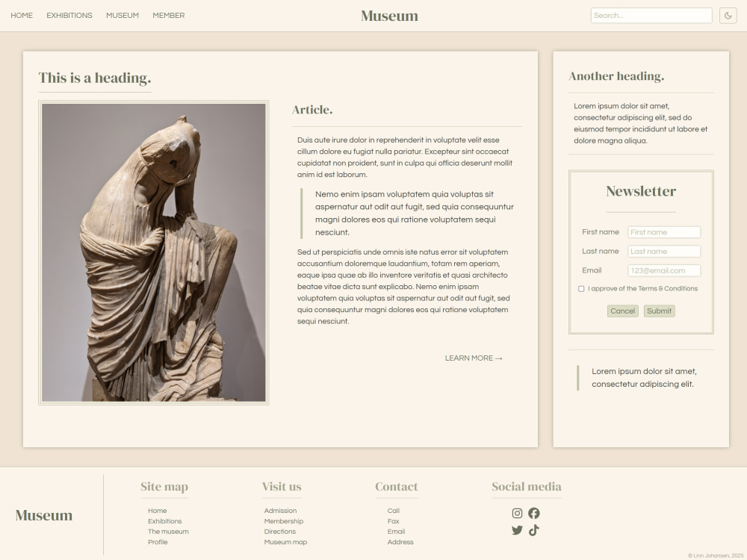Open the MUSEUM navigation item

tap(123, 15)
